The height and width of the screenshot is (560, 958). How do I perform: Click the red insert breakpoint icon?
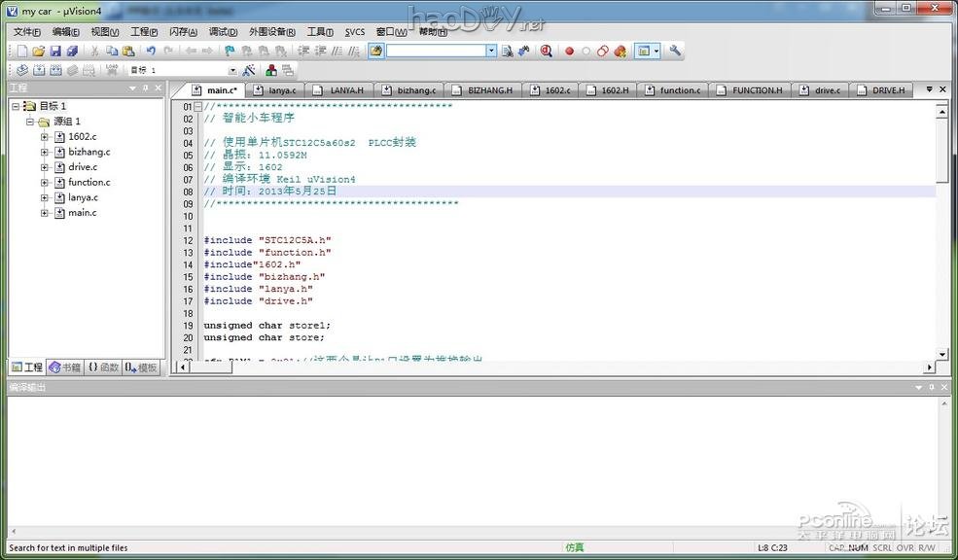pos(570,51)
